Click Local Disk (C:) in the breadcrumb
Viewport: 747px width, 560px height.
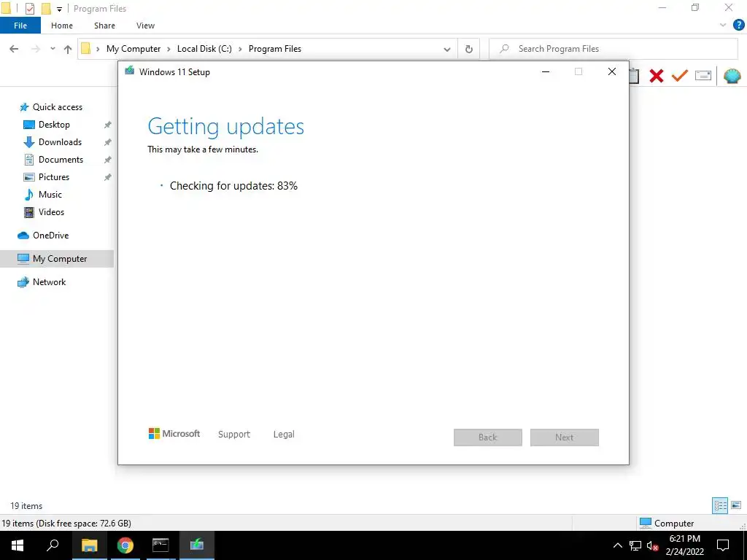coord(204,49)
